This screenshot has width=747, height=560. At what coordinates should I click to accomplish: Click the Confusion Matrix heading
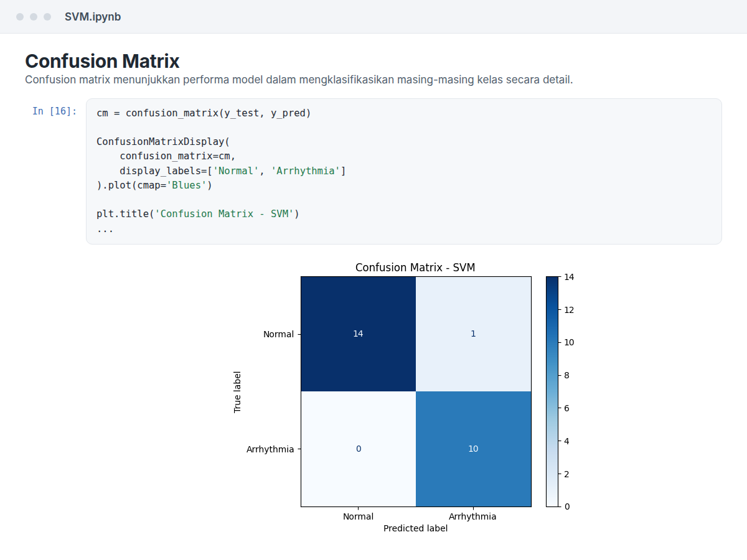[x=102, y=61]
